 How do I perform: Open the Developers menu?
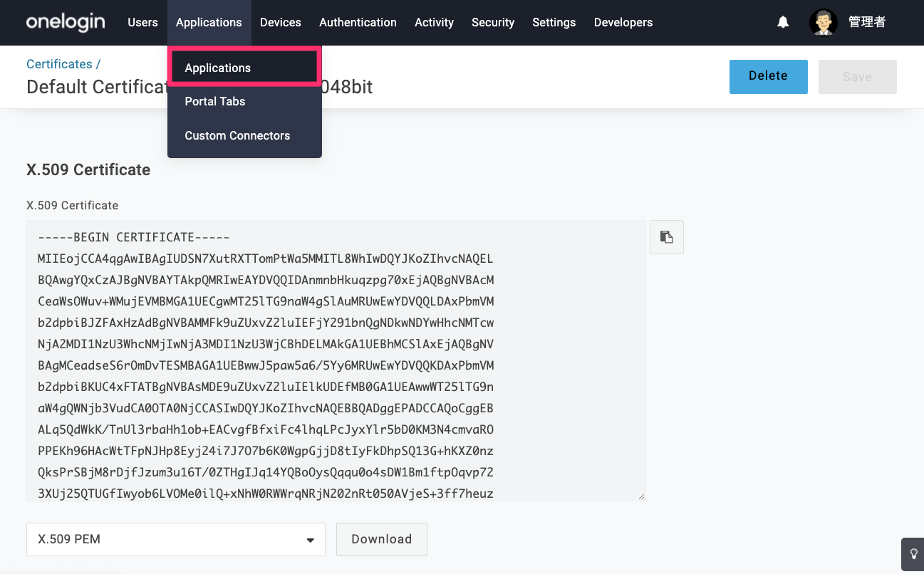coord(623,22)
